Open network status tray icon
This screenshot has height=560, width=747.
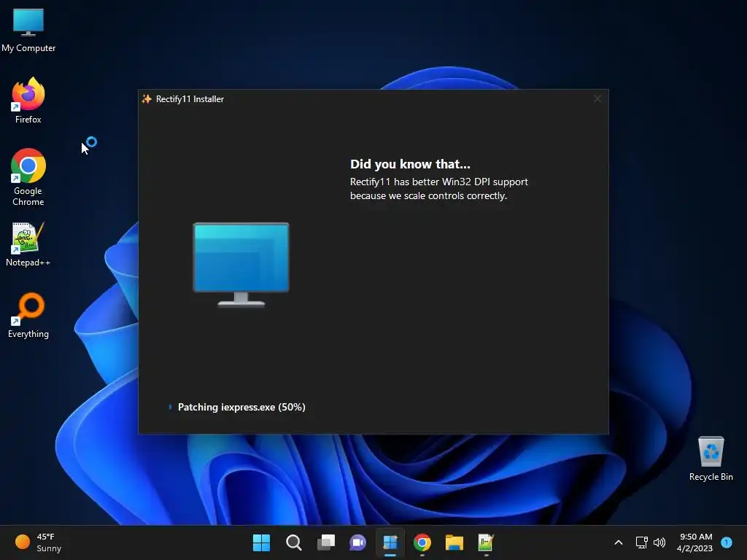click(x=642, y=542)
